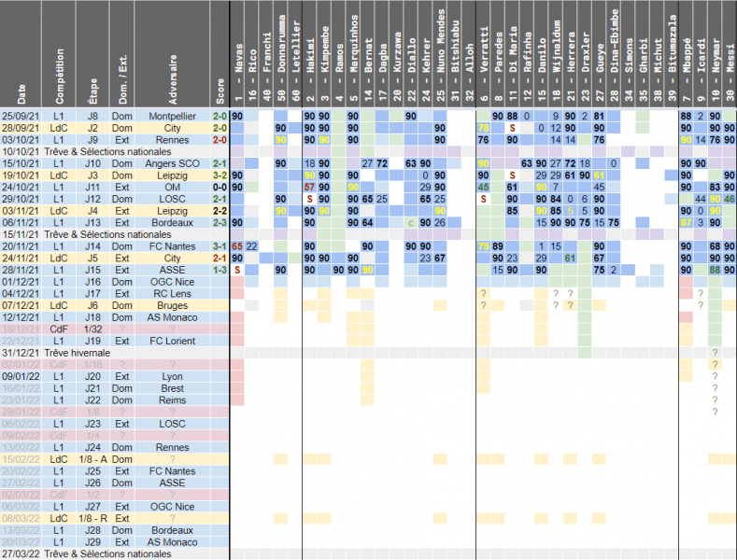Click the Date column header
This screenshot has height=560, width=737.
click(x=21, y=54)
